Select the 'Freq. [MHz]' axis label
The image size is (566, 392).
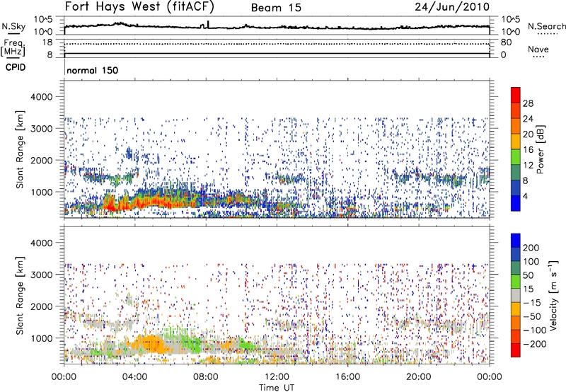click(13, 48)
